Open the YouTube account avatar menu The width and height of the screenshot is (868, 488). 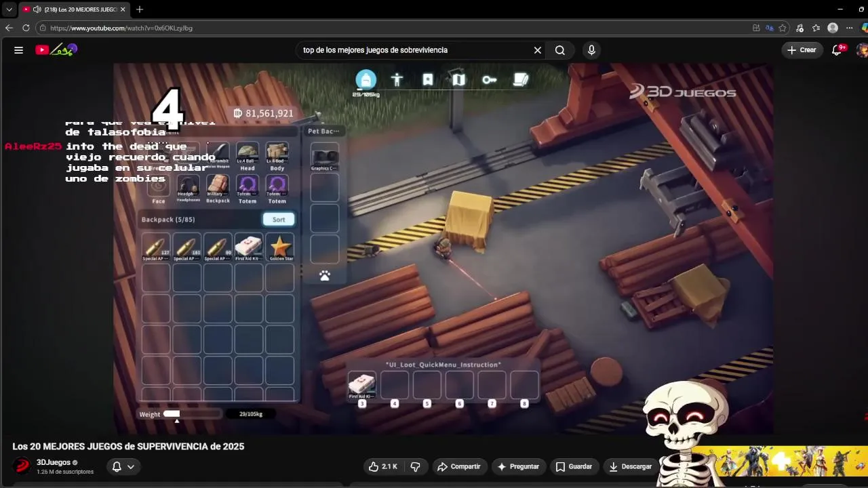click(862, 50)
